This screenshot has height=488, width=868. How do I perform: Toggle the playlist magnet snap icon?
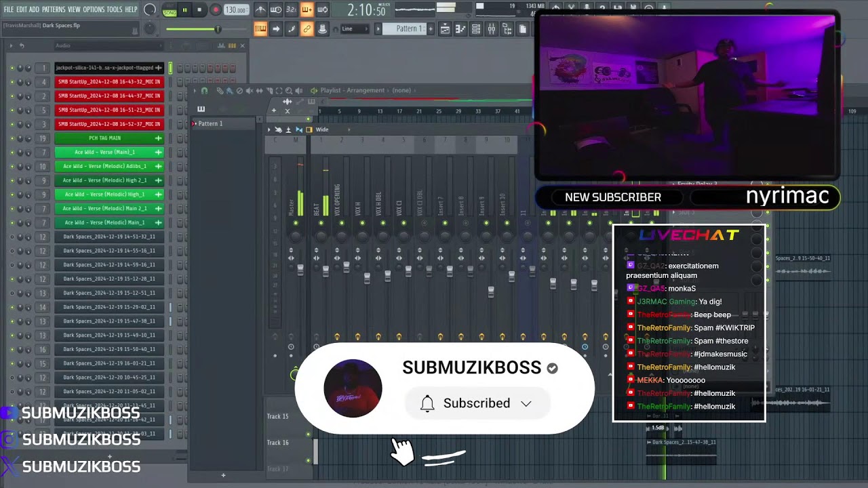coord(205,91)
